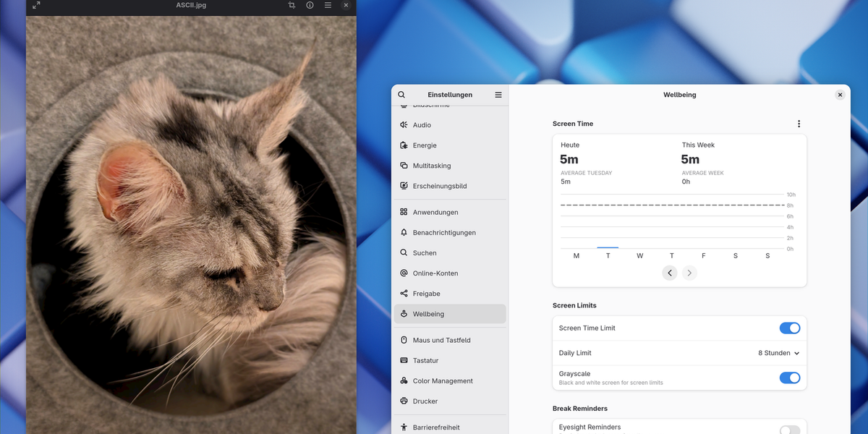
Task: Click the 'Black and white screen' description text
Action: (611, 383)
